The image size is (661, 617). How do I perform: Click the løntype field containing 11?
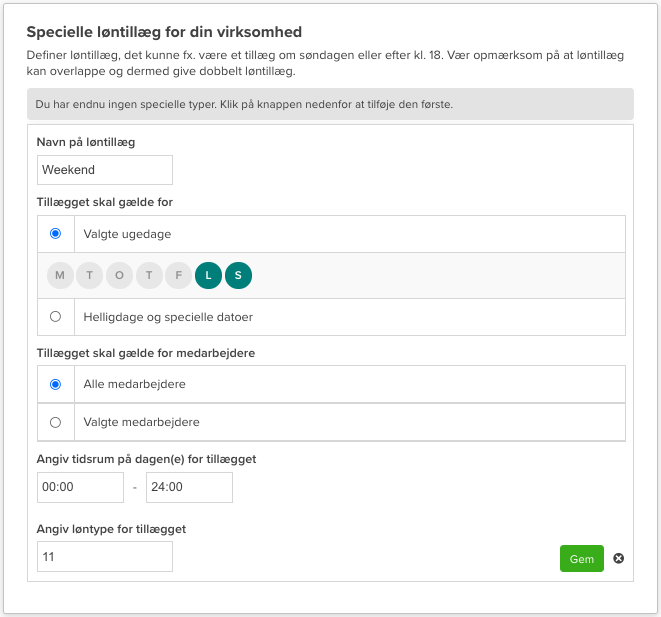105,556
